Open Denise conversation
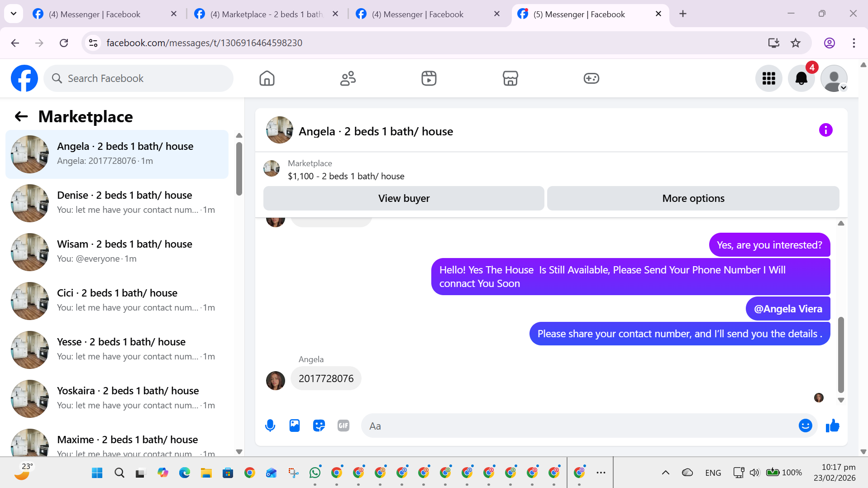Image resolution: width=868 pixels, height=488 pixels. 117,203
